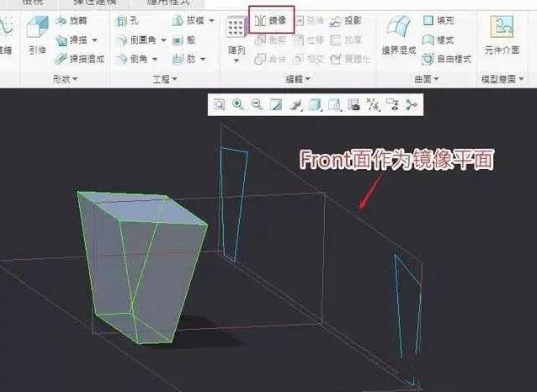Click the Pattern (陣列) tool
537x392 pixels.
[237, 35]
